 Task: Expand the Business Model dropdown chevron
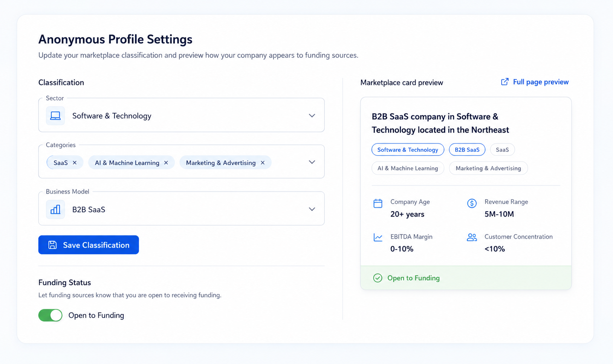coord(312,209)
